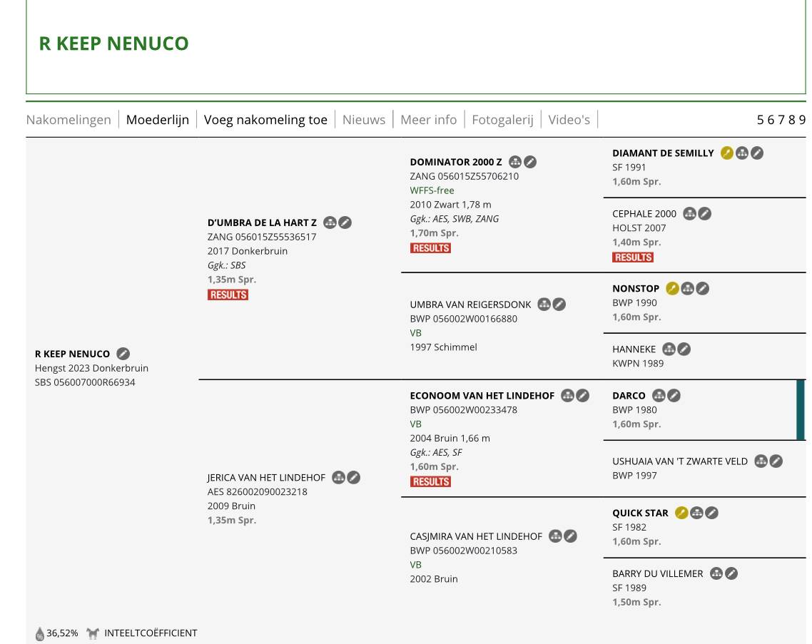Switch to the Moederlijn tab
This screenshot has height=644, width=812.
[x=158, y=119]
